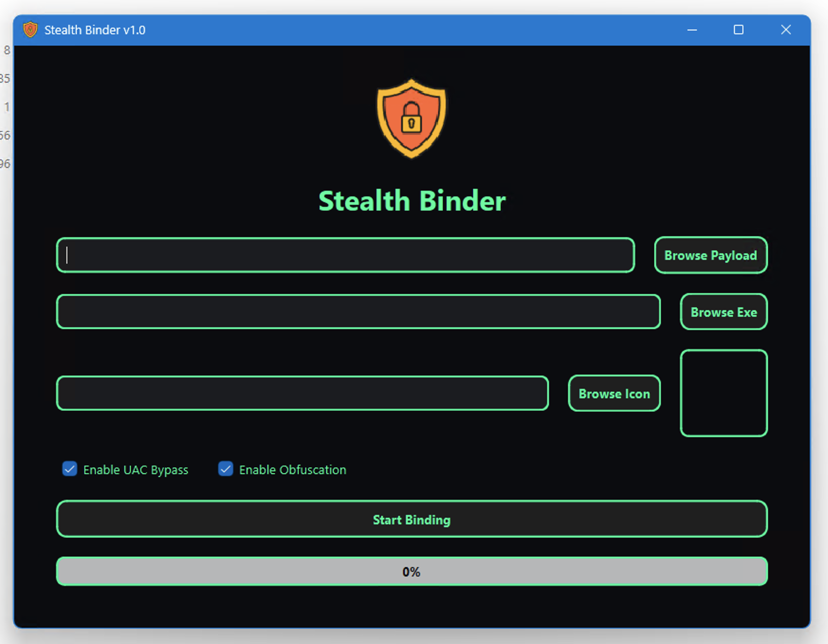Minimize the Stealth Binder window
The width and height of the screenshot is (828, 644).
692,30
